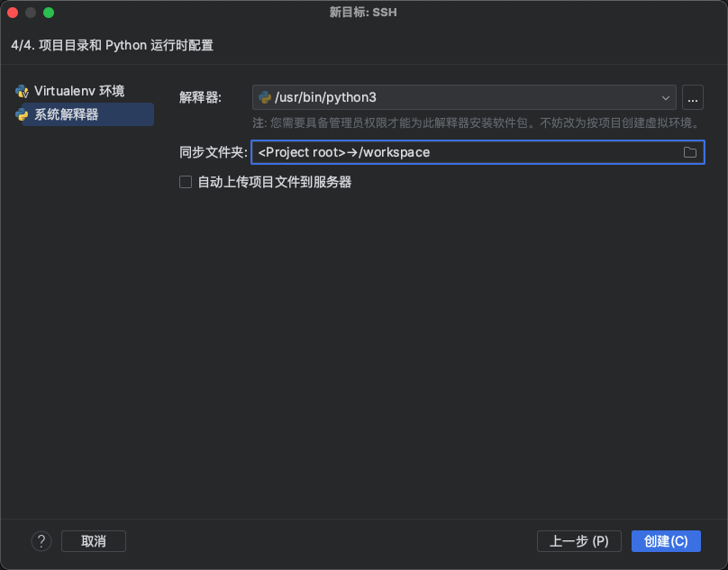The height and width of the screenshot is (570, 728).
Task: Close the dialog with red window button
Action: 13,13
